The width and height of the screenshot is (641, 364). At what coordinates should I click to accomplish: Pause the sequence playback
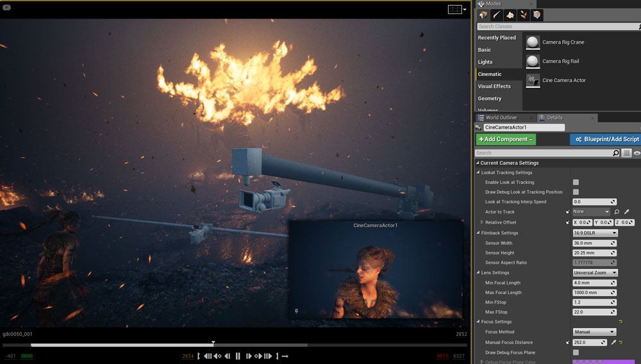tap(238, 356)
